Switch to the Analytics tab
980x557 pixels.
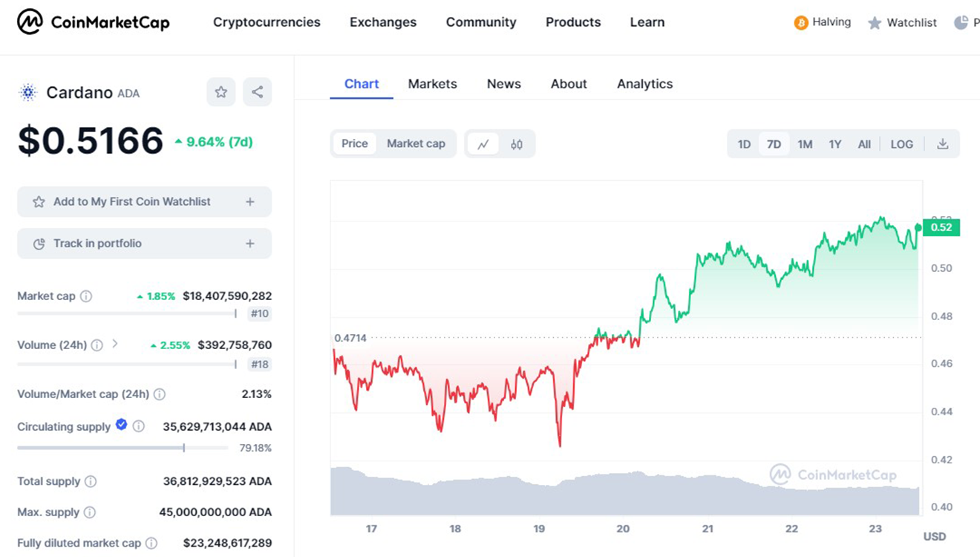[644, 84]
